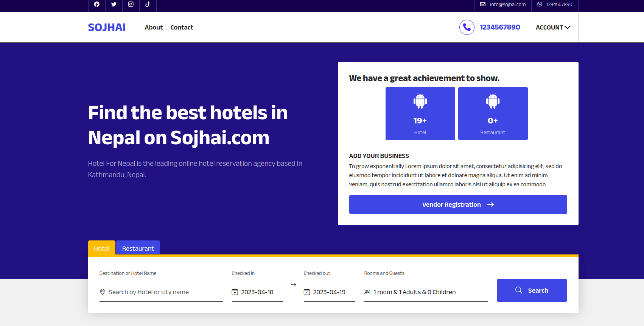Viewport: 644px width, 326px height.
Task: Click the Android icon above 0+ Restaurant
Action: 493,101
